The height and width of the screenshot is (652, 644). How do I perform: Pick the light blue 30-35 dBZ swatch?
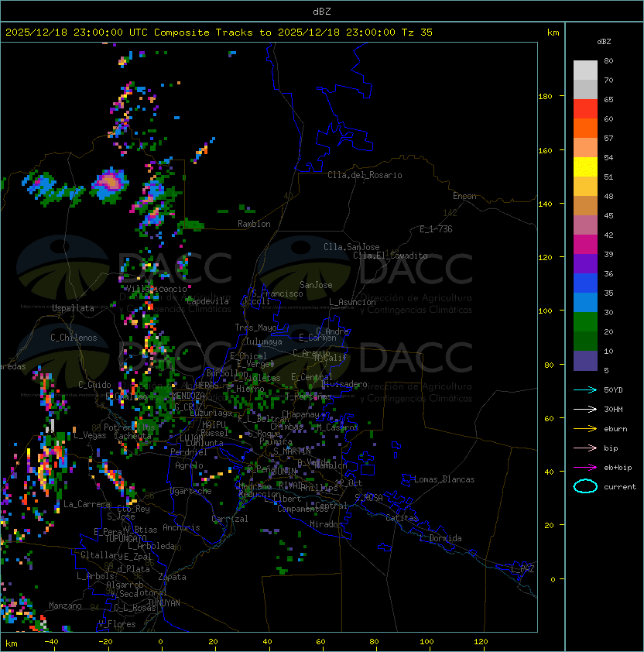(x=585, y=302)
